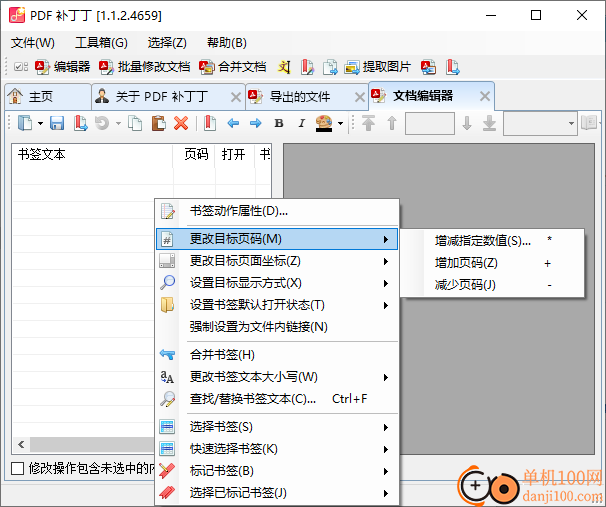Close the 导出的文件 tab
The height and width of the screenshot is (507, 606).
(360, 97)
